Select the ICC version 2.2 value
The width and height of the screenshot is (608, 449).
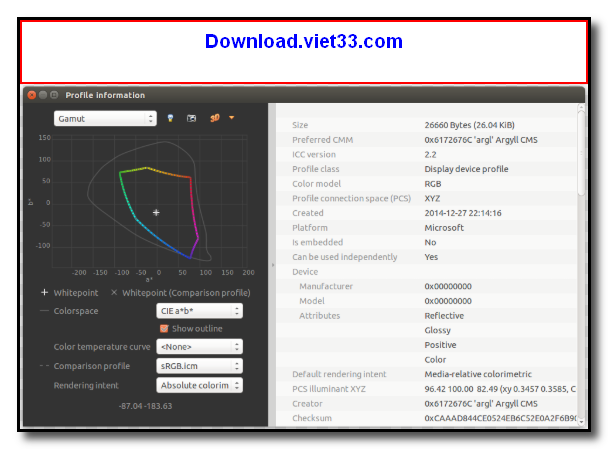point(430,154)
